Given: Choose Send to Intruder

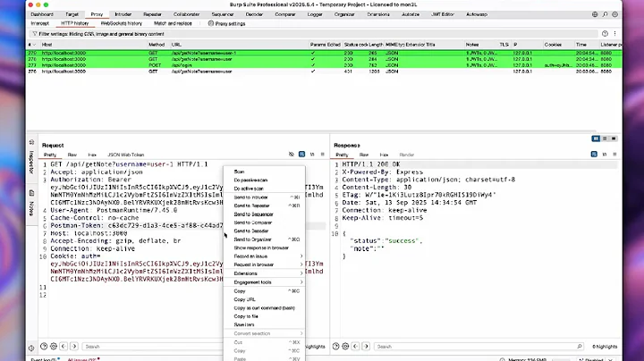Looking at the screenshot, I should click(x=265, y=197).
